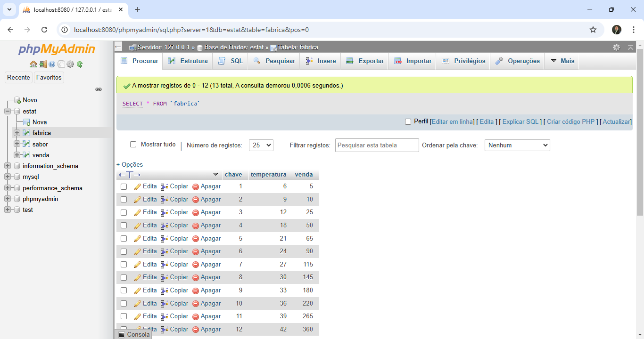
Task: Click the red Apagar icon for row 7
Action: point(196,265)
